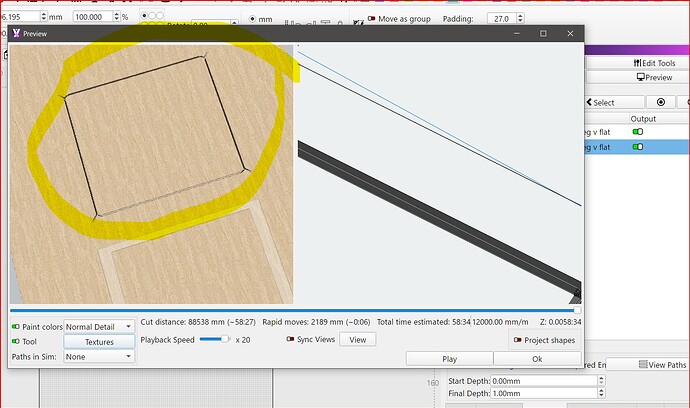This screenshot has height=408, width=690.
Task: Click the 100.000 percent scale field
Action: click(x=92, y=17)
